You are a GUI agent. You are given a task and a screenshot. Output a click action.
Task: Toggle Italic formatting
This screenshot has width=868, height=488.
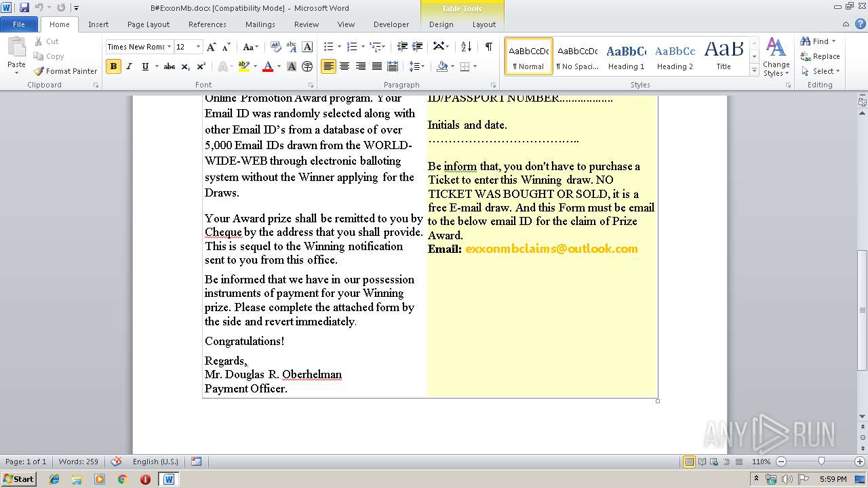click(129, 66)
